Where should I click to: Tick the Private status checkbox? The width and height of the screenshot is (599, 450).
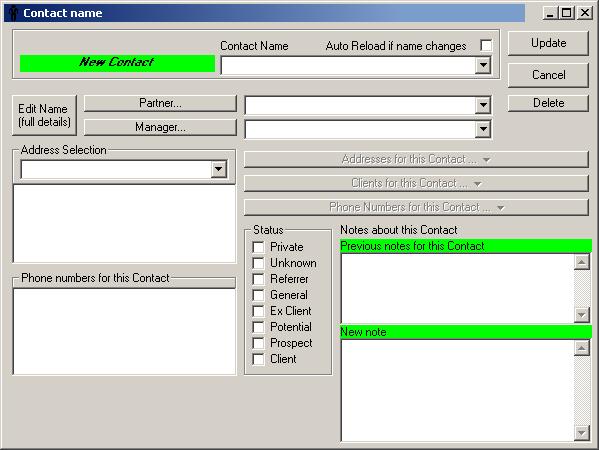tap(258, 247)
